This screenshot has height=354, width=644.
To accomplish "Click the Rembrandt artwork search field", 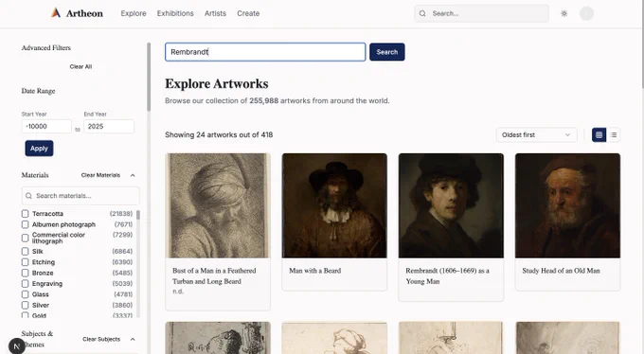I will tap(265, 52).
